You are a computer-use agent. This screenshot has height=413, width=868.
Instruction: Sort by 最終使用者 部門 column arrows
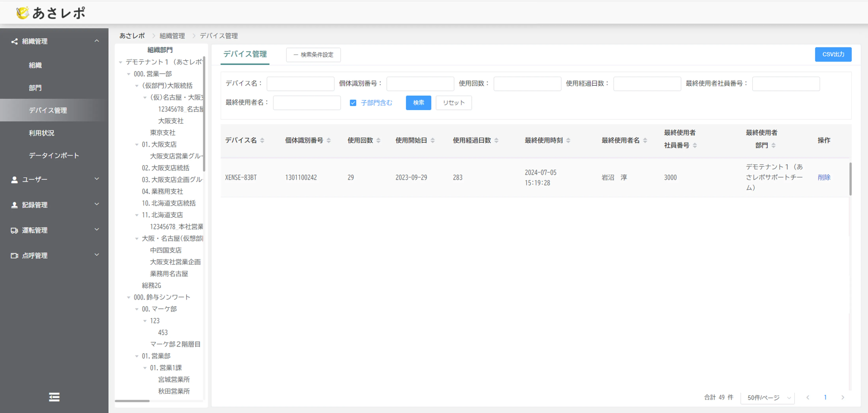(773, 145)
